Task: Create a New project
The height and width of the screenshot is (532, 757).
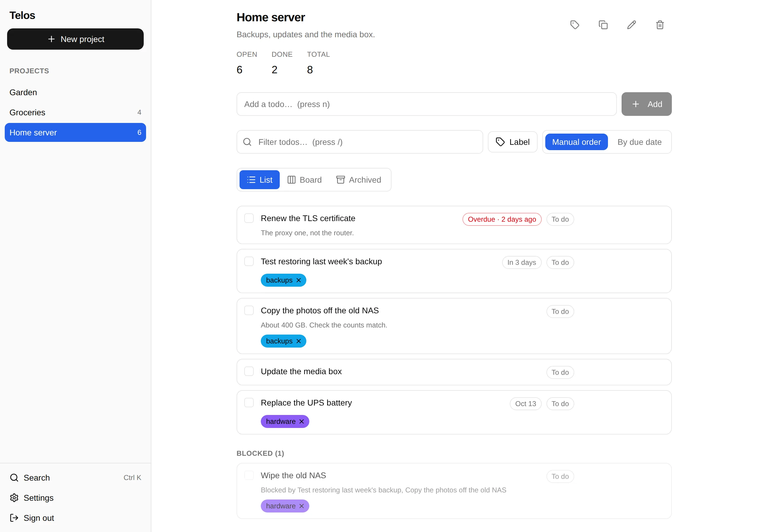Action: pos(75,39)
